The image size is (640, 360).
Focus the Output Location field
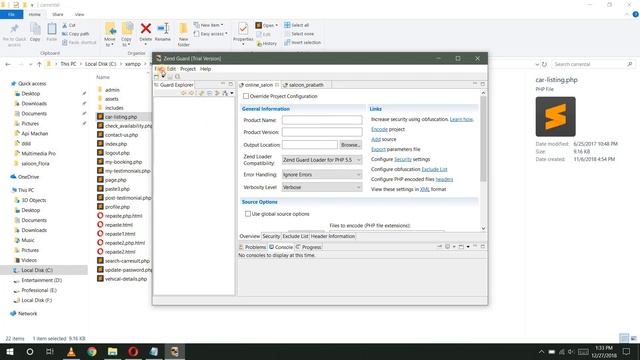click(x=309, y=145)
